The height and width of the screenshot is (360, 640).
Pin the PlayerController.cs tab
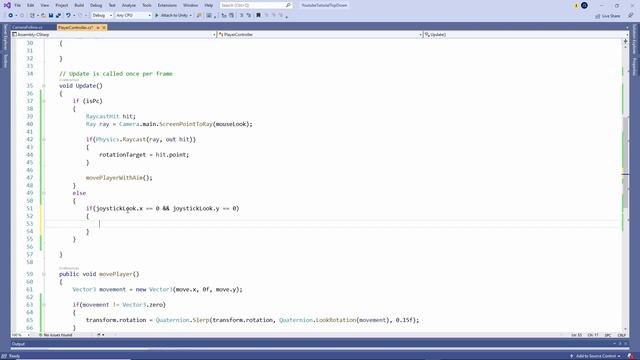[98, 27]
